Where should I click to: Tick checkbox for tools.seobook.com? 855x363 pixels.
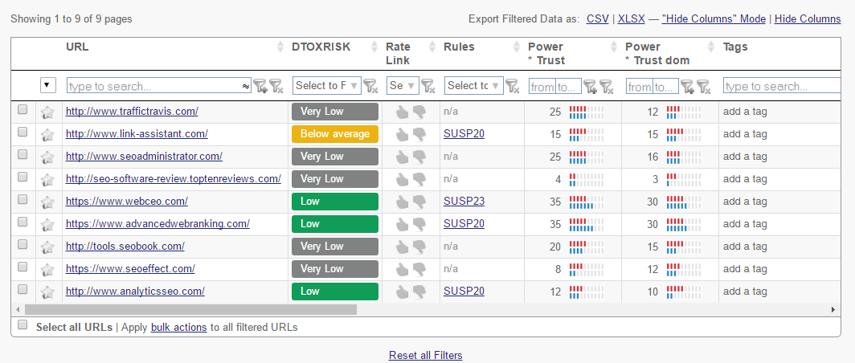(22, 244)
